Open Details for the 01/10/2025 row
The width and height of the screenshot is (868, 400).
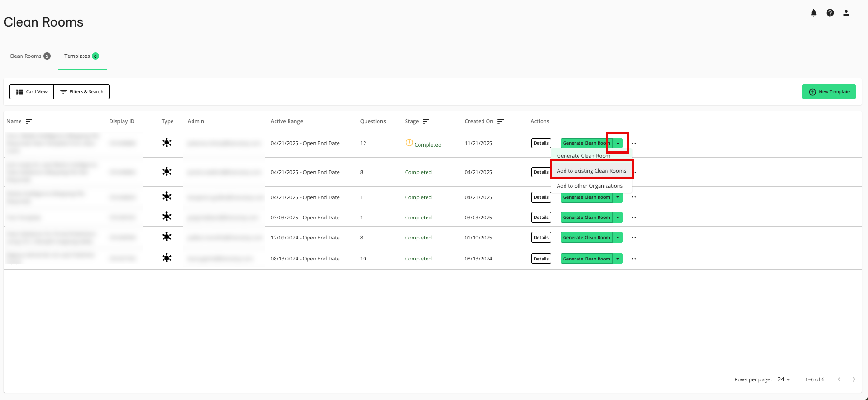541,237
